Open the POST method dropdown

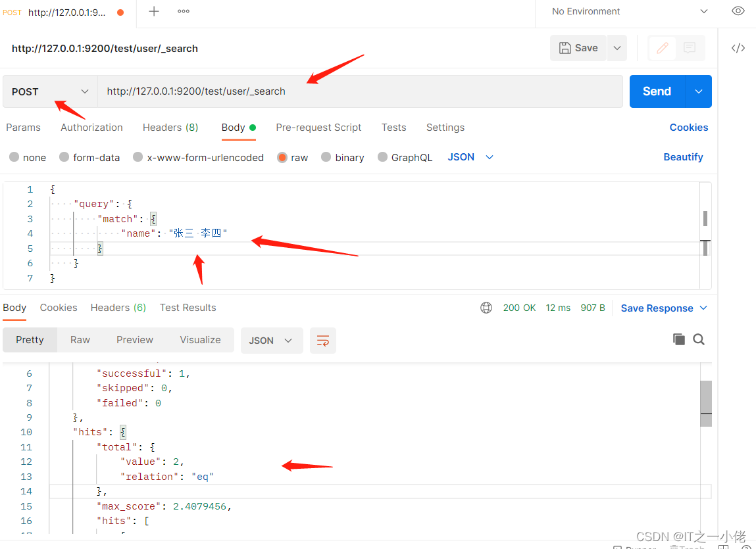50,91
